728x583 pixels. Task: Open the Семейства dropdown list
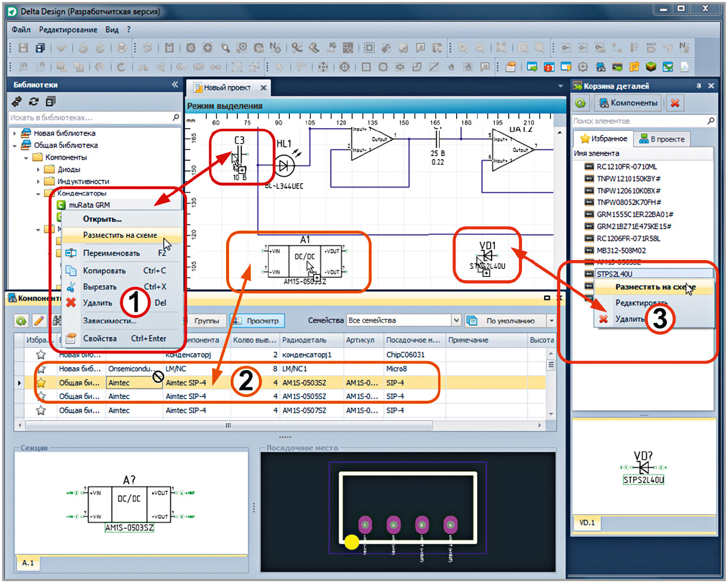pos(456,320)
